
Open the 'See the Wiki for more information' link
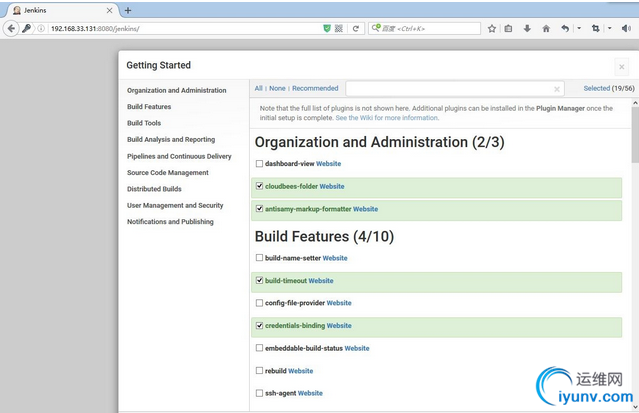click(x=387, y=118)
